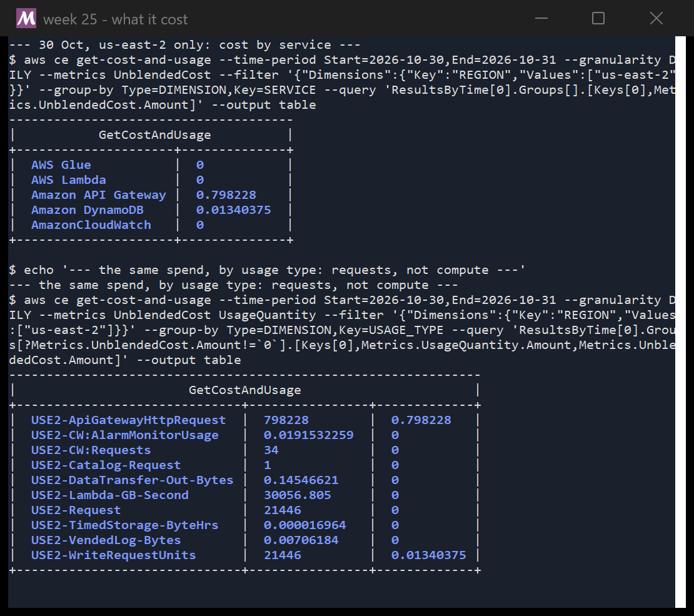The width and height of the screenshot is (694, 616).
Task: Click 'USE2-VendedLog-Bytes' usage type
Action: pos(106,540)
